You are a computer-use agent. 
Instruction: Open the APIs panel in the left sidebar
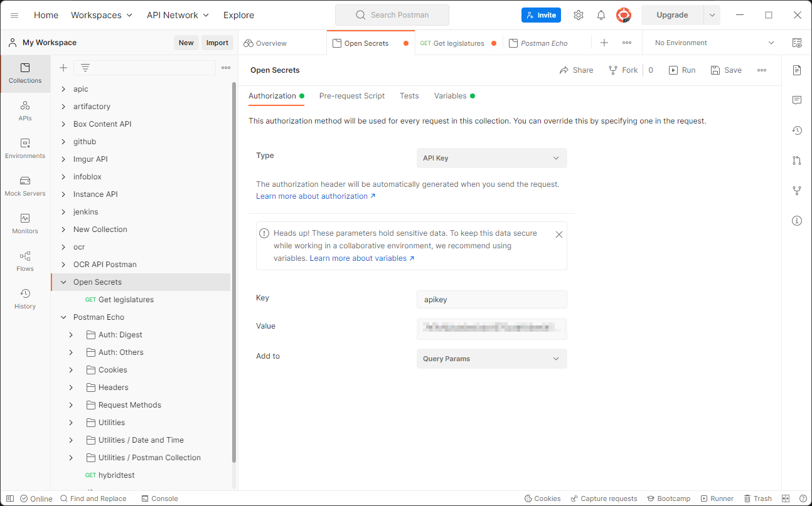[x=24, y=112]
